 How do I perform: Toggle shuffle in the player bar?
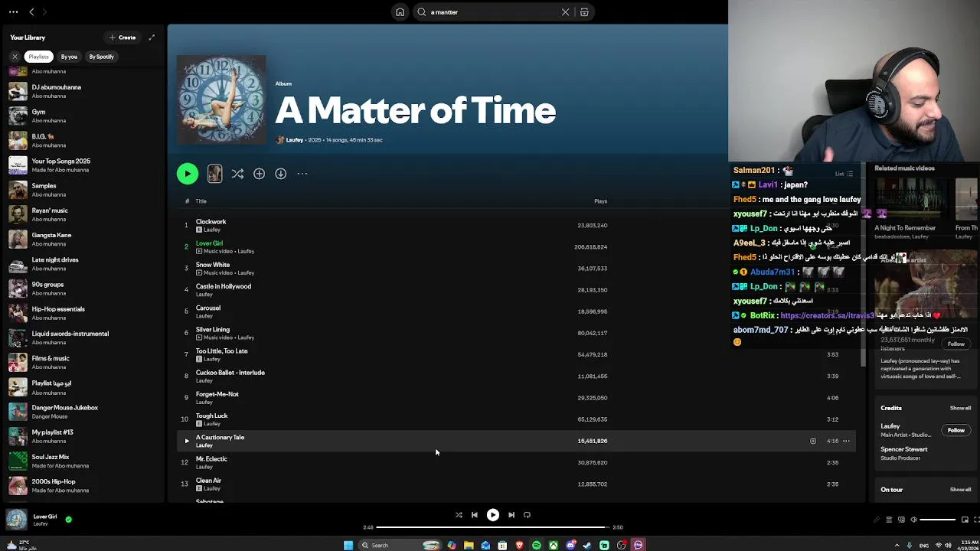pos(459,515)
